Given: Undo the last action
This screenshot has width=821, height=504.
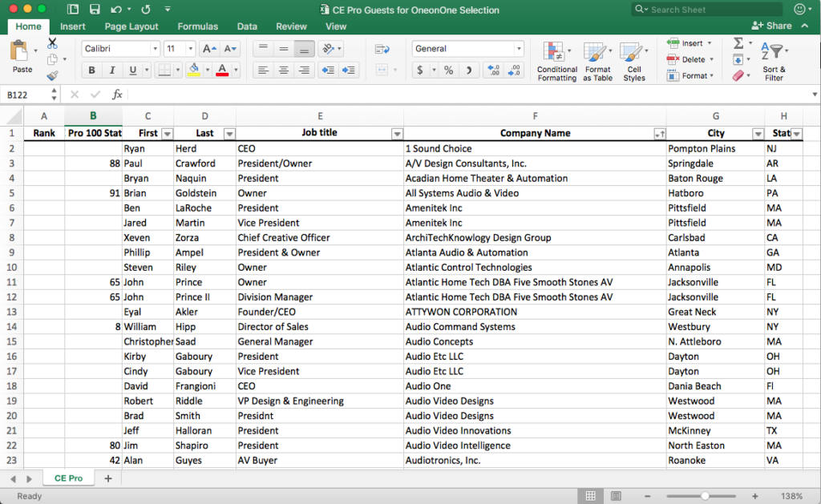Looking at the screenshot, I should (116, 10).
